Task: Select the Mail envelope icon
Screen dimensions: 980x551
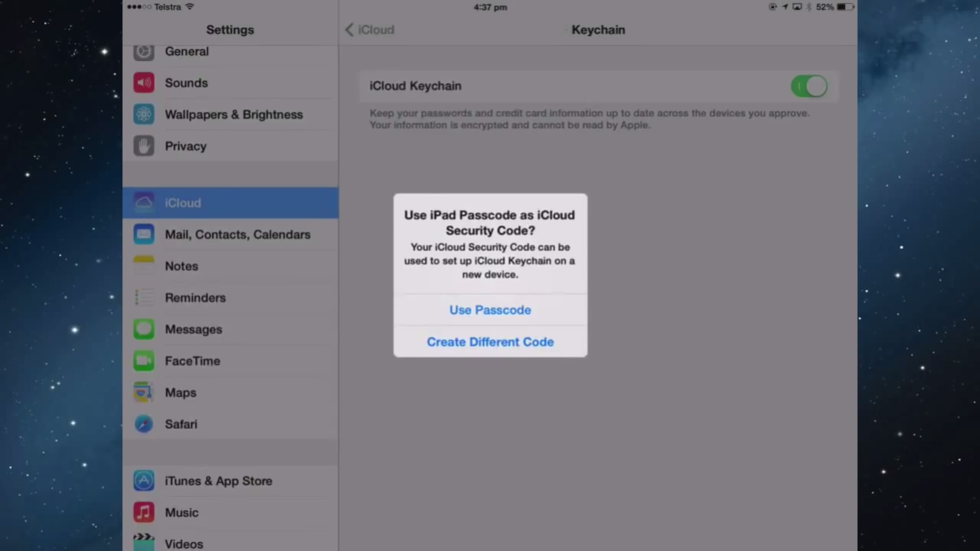Action: (x=144, y=234)
